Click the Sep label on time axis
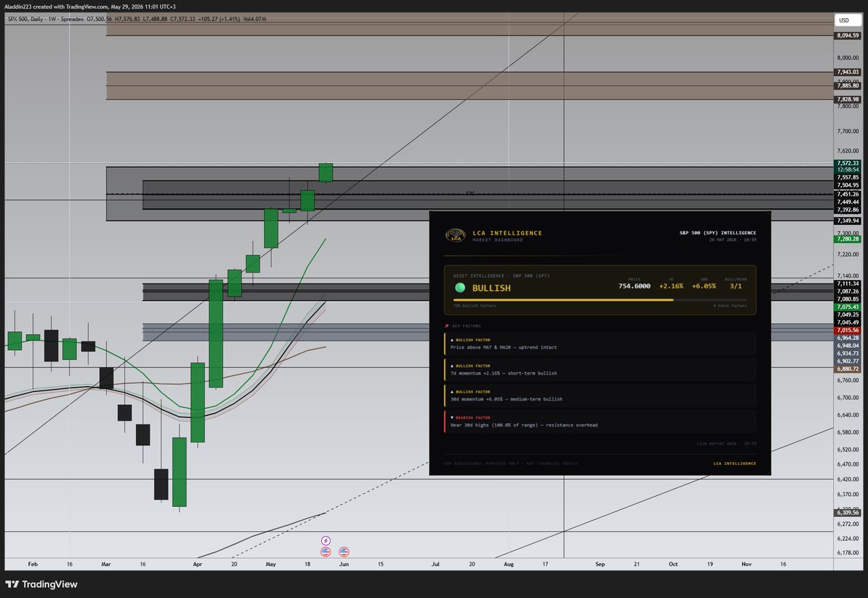The width and height of the screenshot is (868, 598). (600, 563)
